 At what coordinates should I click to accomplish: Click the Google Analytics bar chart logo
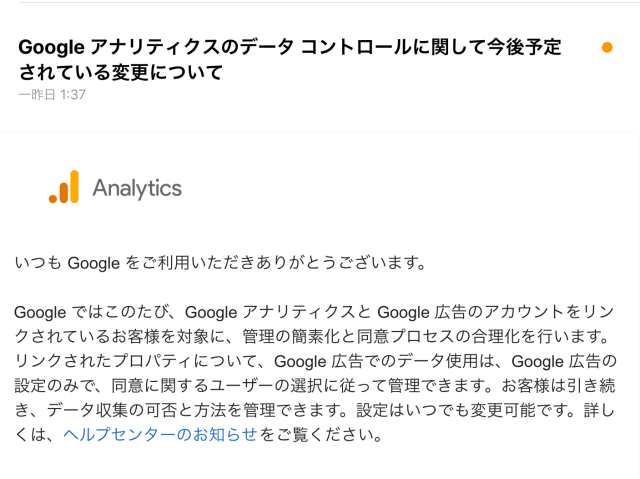pos(63,187)
